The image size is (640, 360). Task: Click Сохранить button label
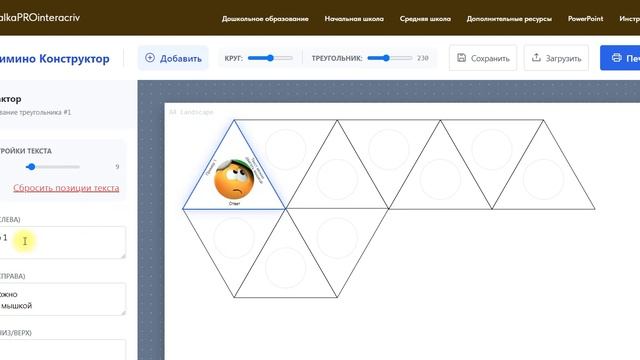pos(490,58)
